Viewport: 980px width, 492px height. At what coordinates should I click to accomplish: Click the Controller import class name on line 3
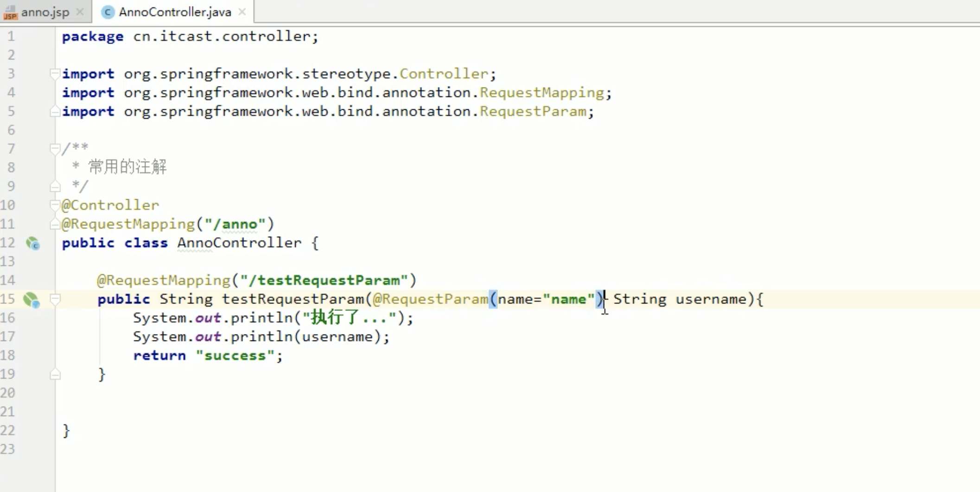[444, 74]
